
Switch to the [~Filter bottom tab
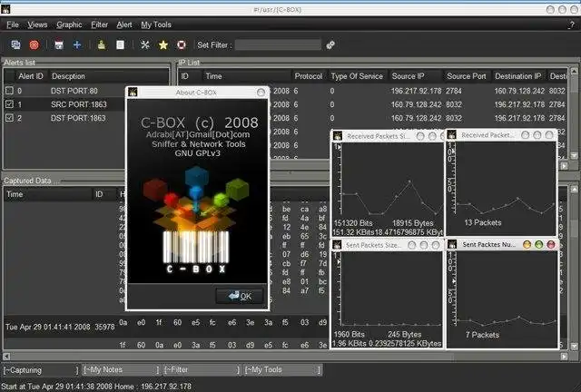tap(202, 370)
